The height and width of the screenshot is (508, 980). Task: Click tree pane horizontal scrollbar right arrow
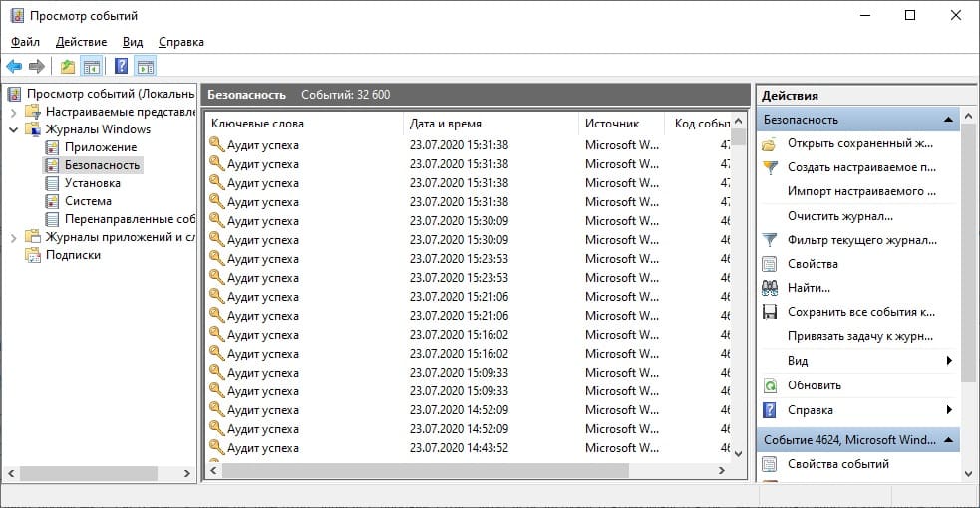[186, 474]
